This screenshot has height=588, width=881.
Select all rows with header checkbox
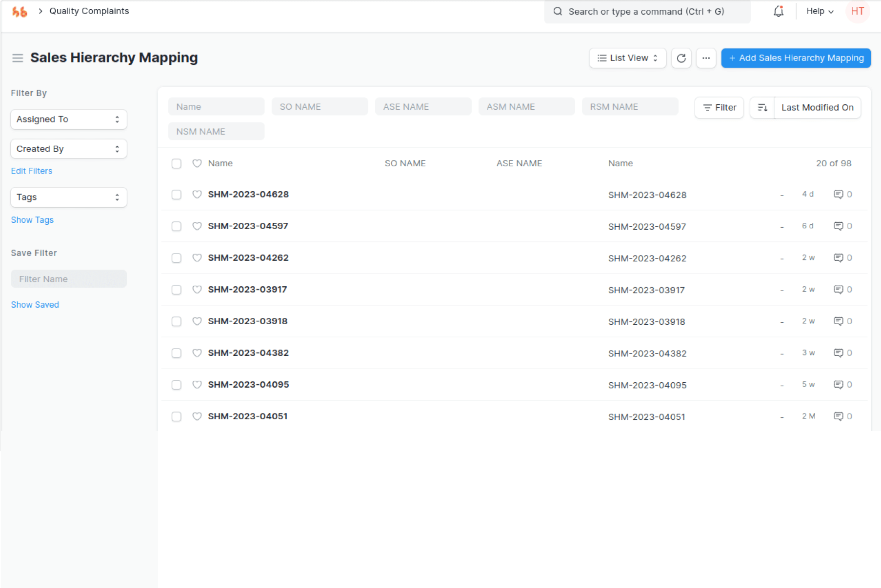click(177, 163)
